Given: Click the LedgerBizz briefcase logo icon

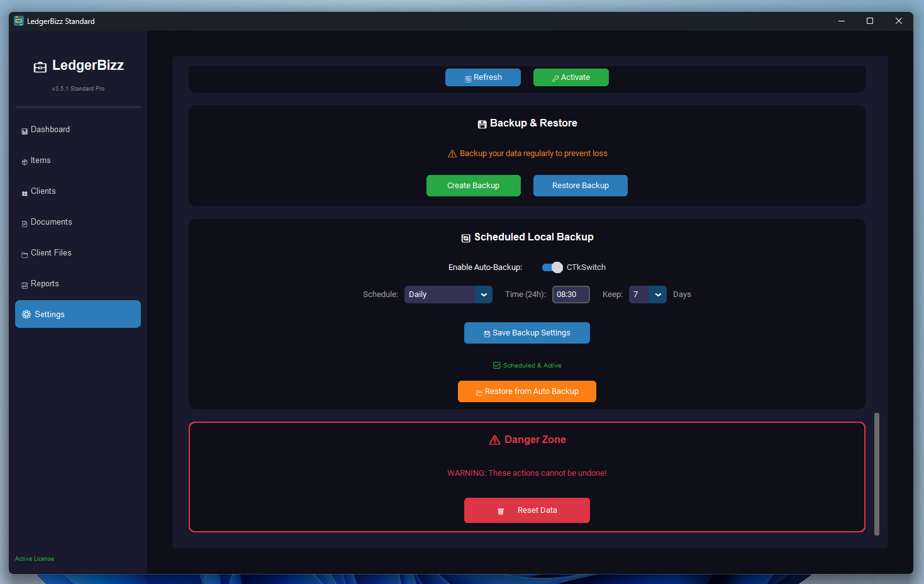Looking at the screenshot, I should pos(40,67).
